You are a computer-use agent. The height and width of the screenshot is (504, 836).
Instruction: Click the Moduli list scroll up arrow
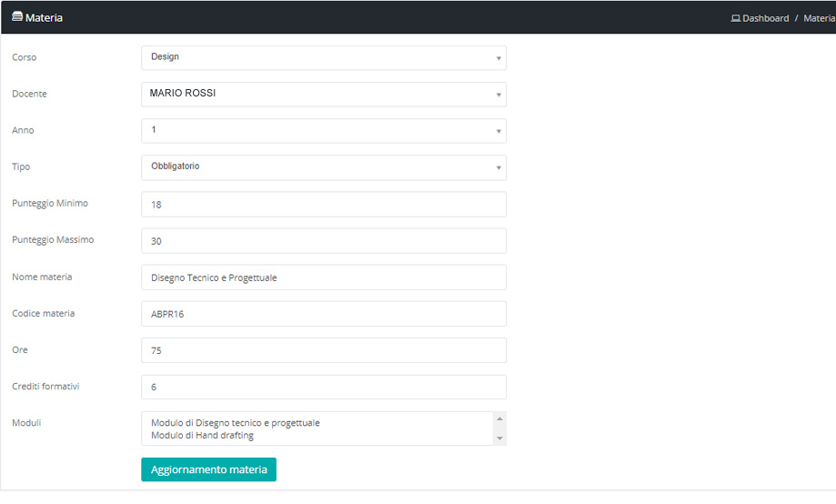pos(499,419)
